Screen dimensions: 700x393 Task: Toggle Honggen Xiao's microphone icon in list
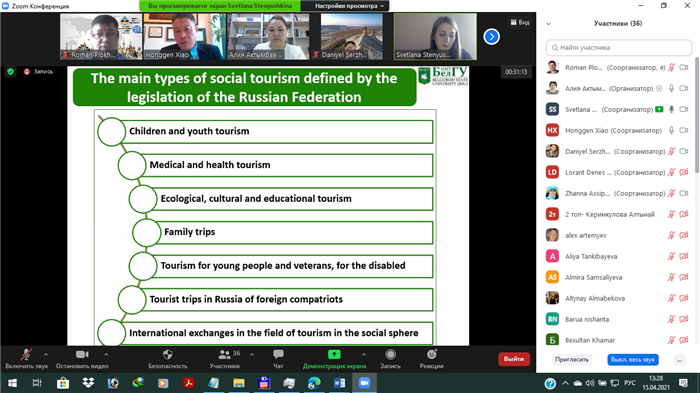671,130
